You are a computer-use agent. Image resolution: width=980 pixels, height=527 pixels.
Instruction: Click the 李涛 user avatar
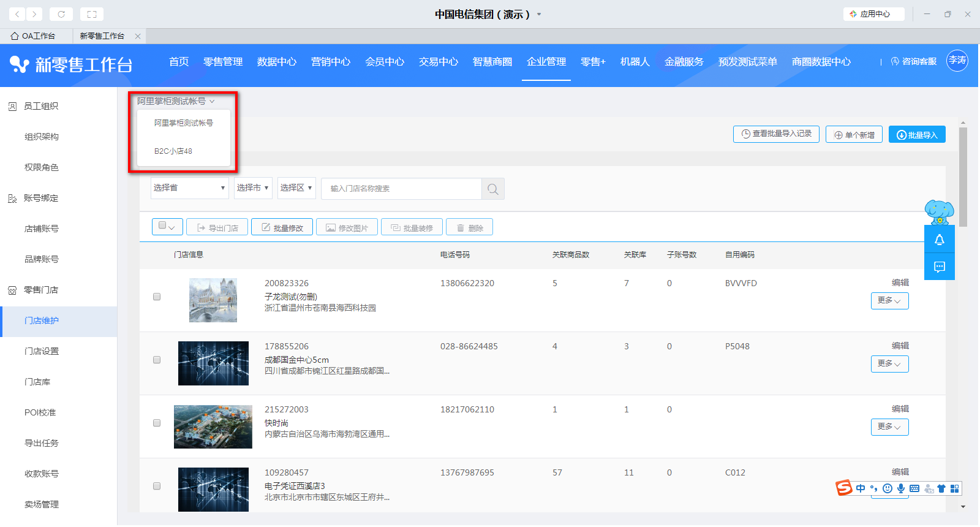click(x=957, y=61)
